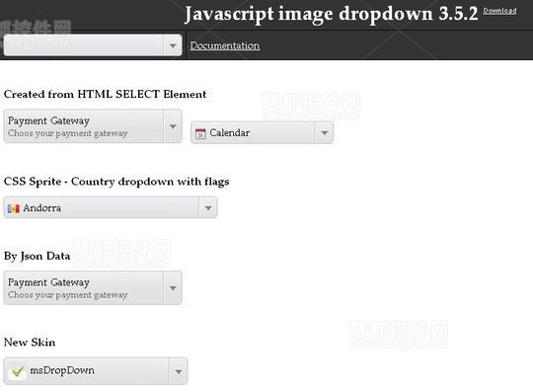Select the Andorra country field
Screen dimensions: 533x392
[x=111, y=207]
